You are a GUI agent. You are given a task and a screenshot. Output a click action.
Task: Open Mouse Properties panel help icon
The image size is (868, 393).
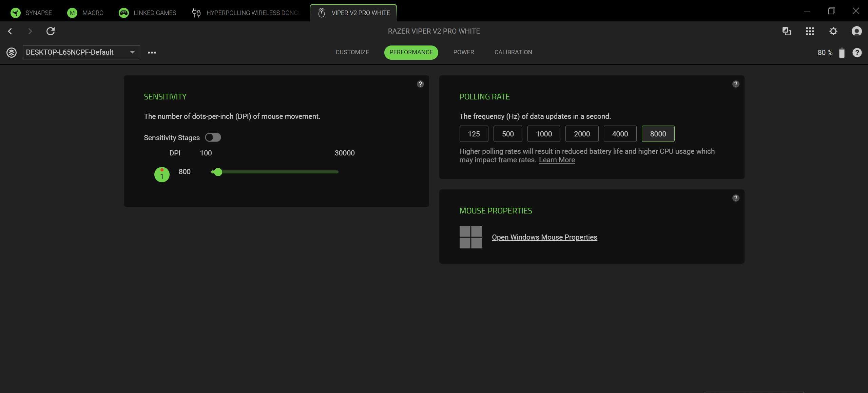click(x=736, y=198)
